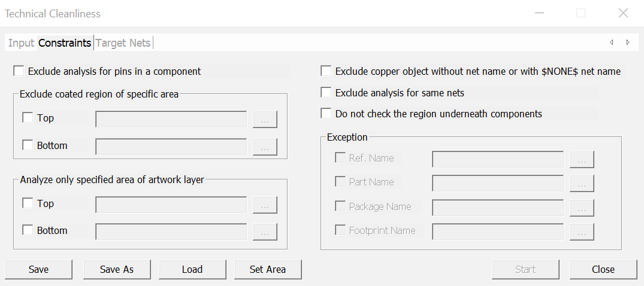Click the Bottom text field in Exclude coated region
644x286 pixels.
[171, 147]
